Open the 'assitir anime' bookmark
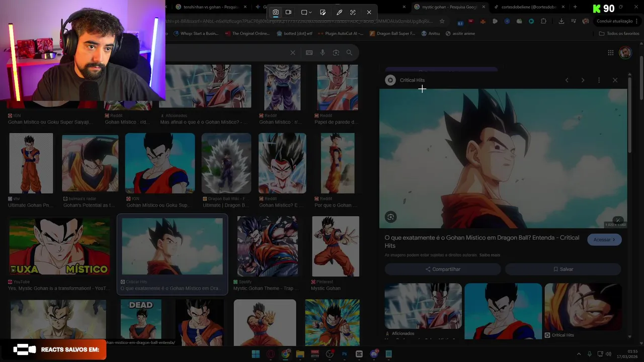Image resolution: width=644 pixels, height=362 pixels. (460, 34)
